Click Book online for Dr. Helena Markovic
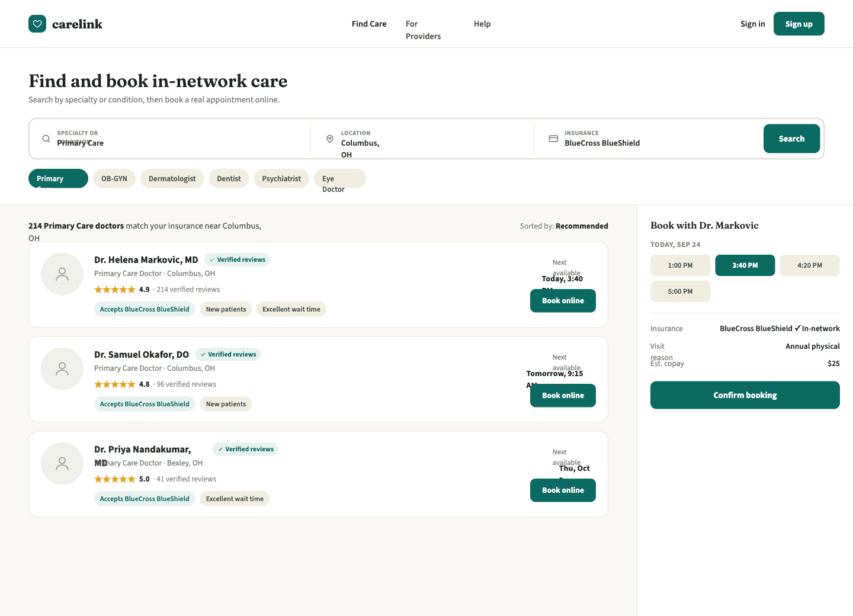This screenshot has width=853, height=616. point(563,300)
